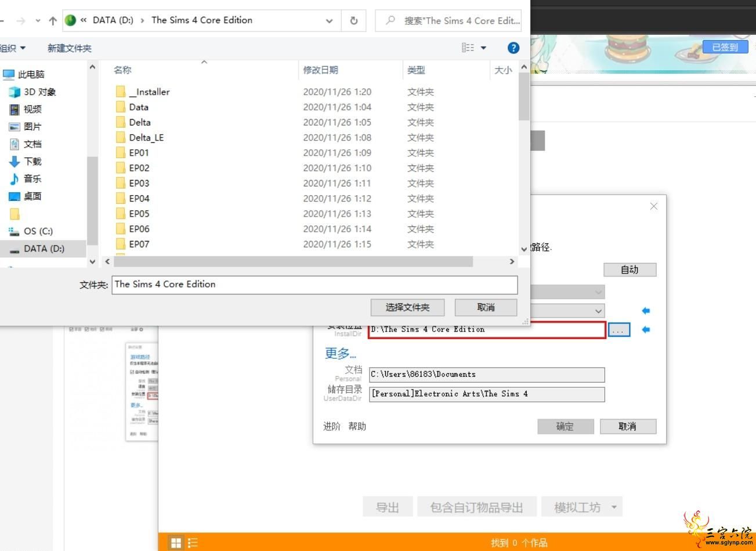Image resolution: width=756 pixels, height=551 pixels.
Task: Click the 文件夹 name input field
Action: click(x=314, y=284)
